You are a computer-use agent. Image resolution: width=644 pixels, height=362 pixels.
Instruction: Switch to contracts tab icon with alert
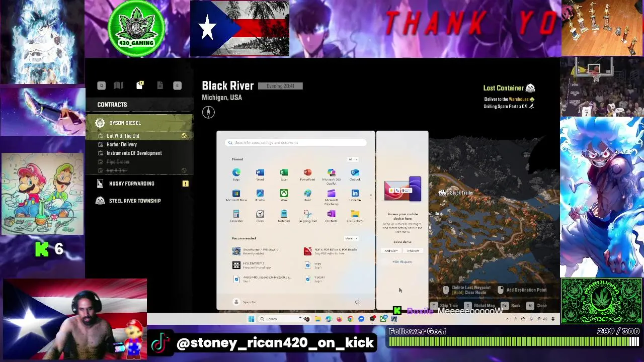(140, 85)
